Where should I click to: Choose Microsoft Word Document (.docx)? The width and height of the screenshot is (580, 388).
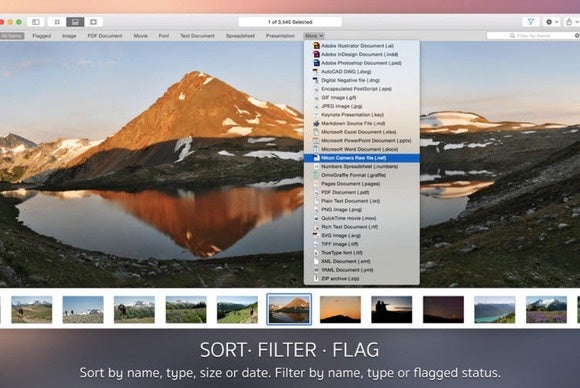point(362,149)
